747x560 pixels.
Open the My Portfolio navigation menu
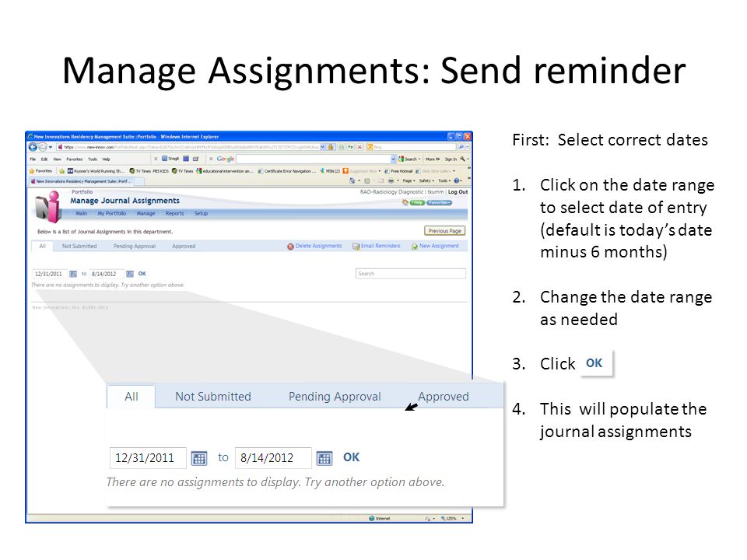pos(112,213)
